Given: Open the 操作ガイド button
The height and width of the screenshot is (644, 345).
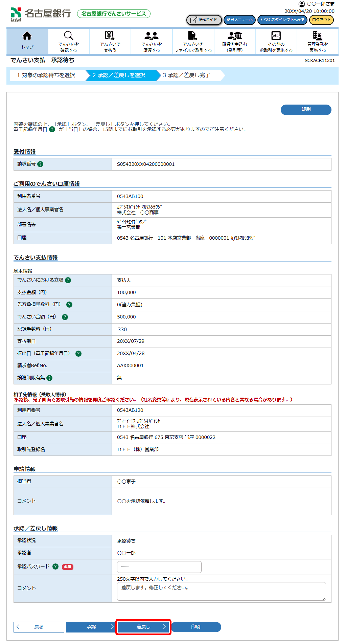Looking at the screenshot, I should point(204,20).
